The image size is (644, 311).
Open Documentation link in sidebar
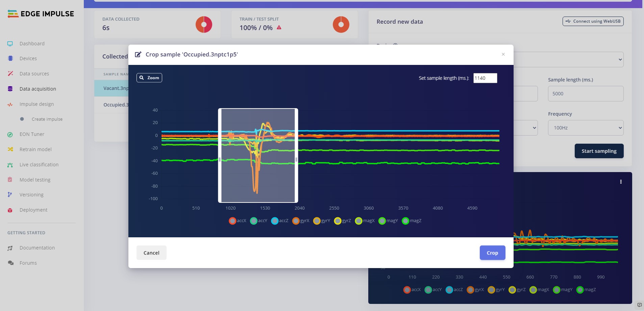click(37, 248)
